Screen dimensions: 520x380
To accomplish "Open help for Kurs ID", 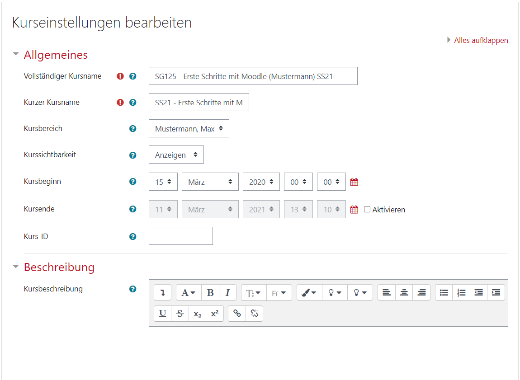I will (133, 237).
